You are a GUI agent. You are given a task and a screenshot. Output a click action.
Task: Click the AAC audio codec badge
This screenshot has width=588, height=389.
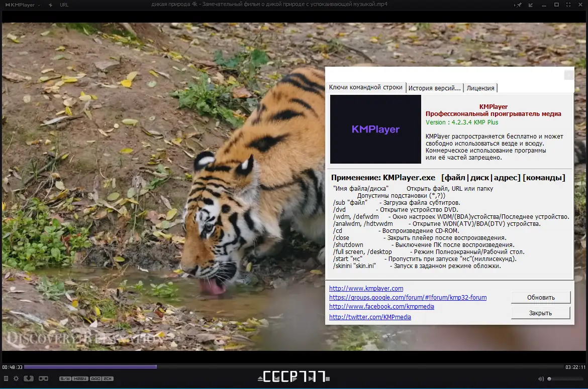click(x=95, y=378)
